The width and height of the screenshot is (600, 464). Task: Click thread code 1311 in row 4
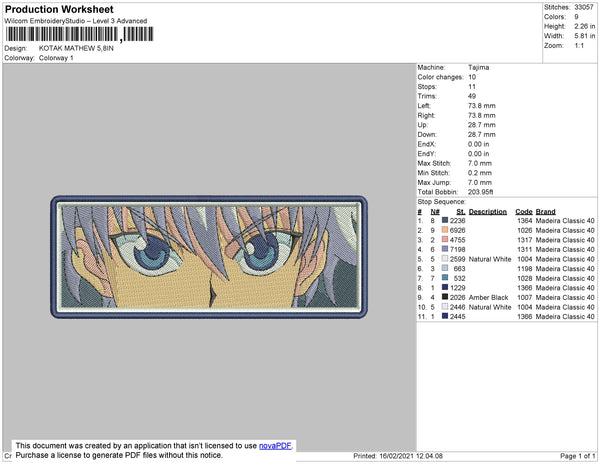tap(524, 249)
